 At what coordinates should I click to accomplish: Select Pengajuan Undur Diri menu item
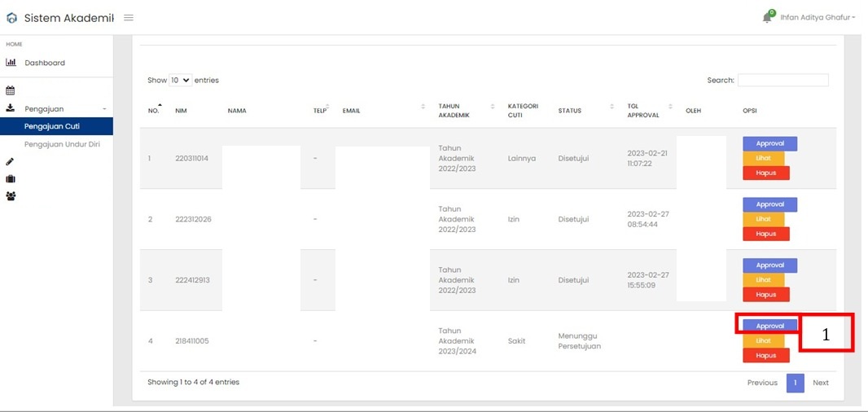(62, 145)
